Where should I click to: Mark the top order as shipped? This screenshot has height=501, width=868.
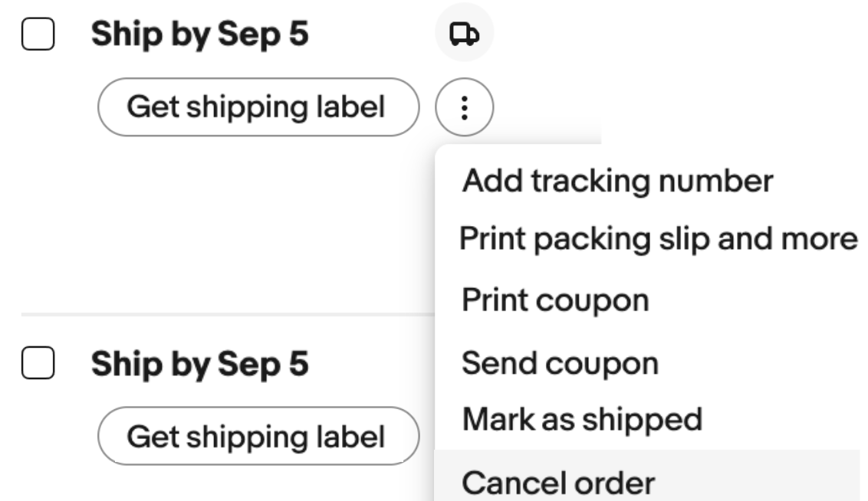582,419
